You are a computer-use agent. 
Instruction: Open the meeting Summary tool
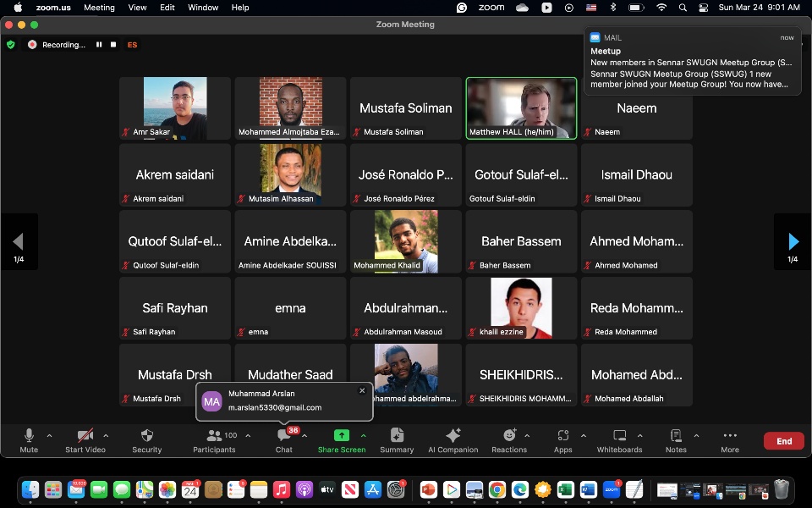(397, 440)
